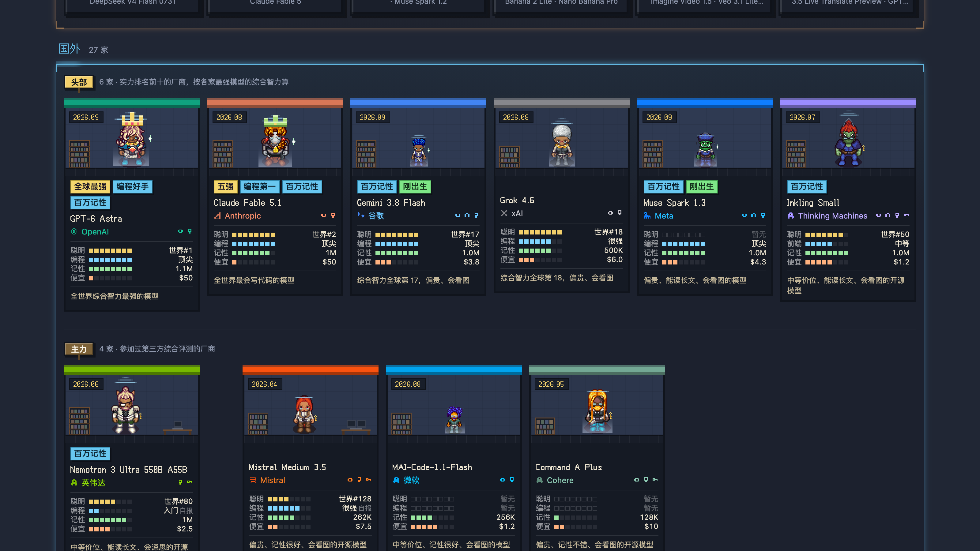Click the headphones icon on Gemini 3.8 Flash
Screen dimensions: 980x551
467,215
